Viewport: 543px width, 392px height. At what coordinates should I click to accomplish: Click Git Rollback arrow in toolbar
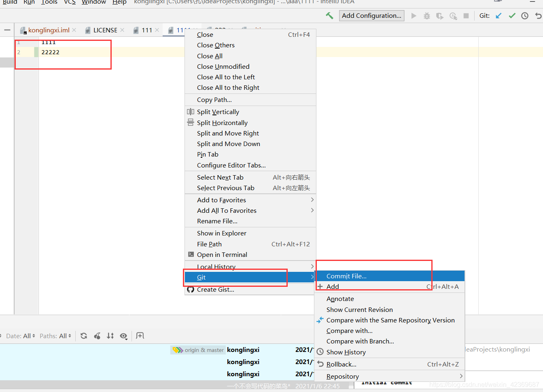click(x=538, y=16)
